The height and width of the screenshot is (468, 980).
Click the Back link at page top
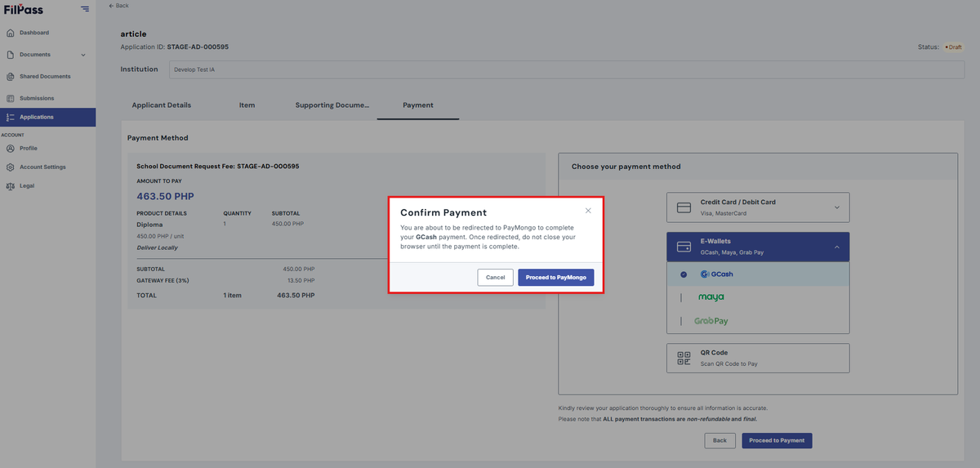coord(118,6)
